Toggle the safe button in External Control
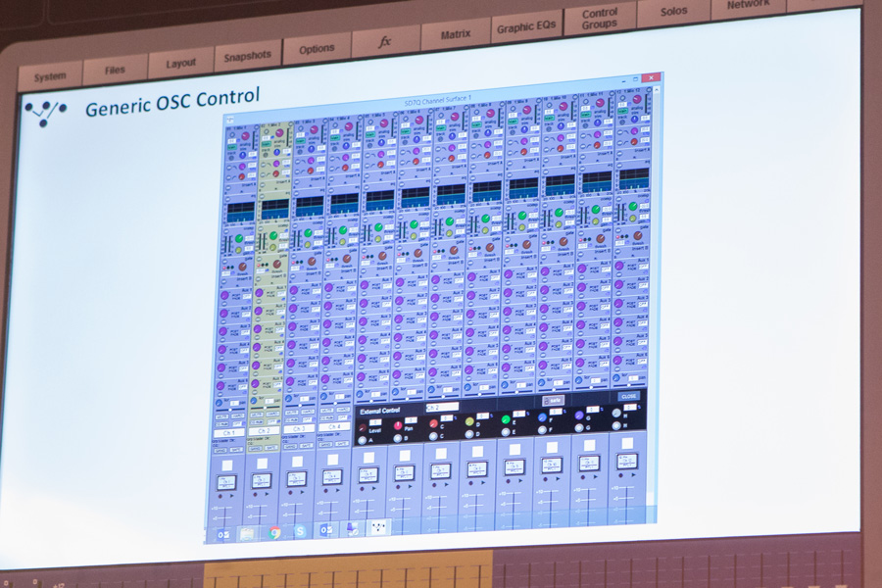The image size is (882, 588). click(x=554, y=401)
